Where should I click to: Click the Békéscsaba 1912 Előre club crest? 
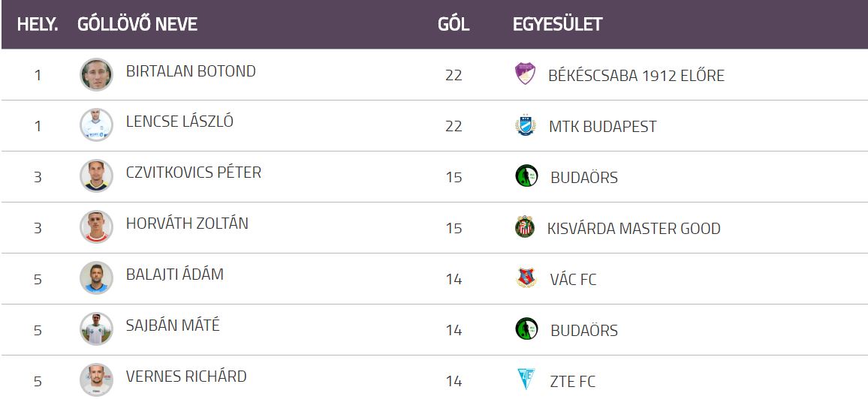coord(525,73)
